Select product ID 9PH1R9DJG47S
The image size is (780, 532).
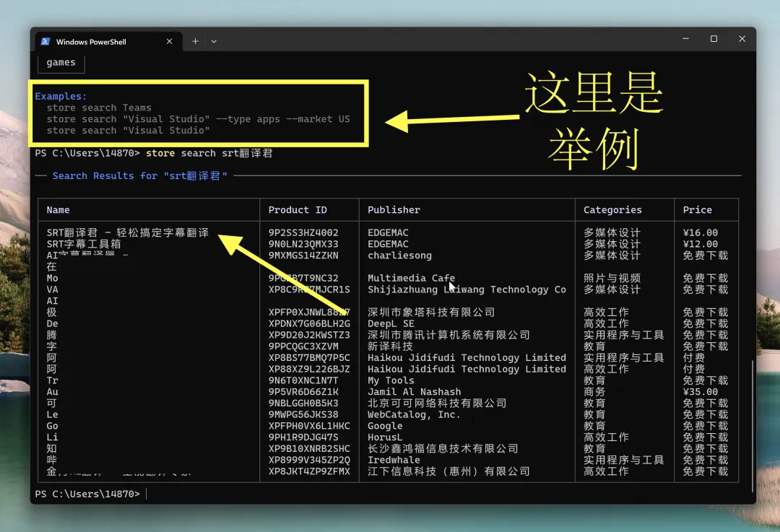click(303, 437)
